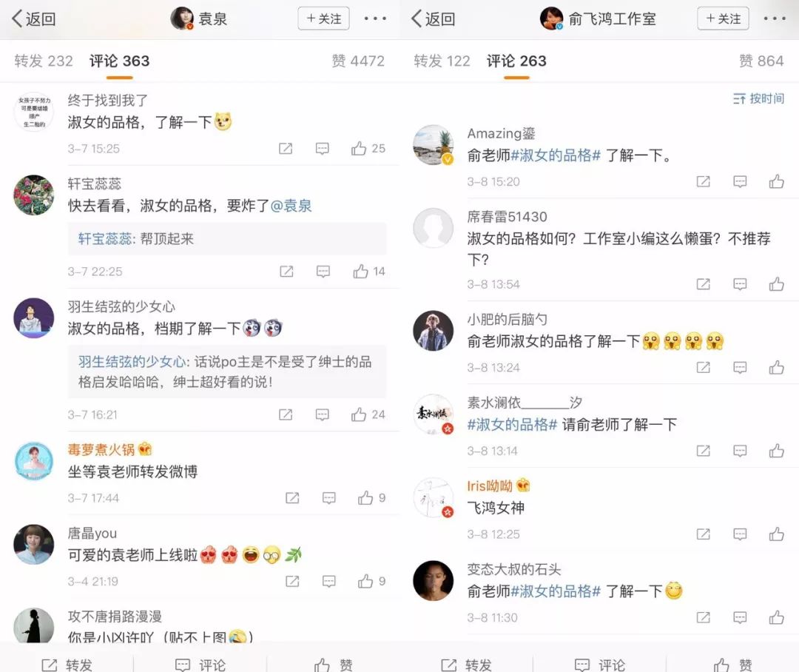The image size is (799, 672).
Task: Repost 轩宝蕊蕊's comment via share icon
Action: point(286,272)
